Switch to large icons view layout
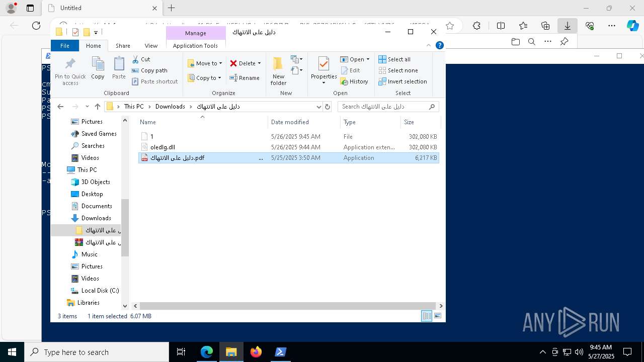The width and height of the screenshot is (644, 362). point(438,316)
